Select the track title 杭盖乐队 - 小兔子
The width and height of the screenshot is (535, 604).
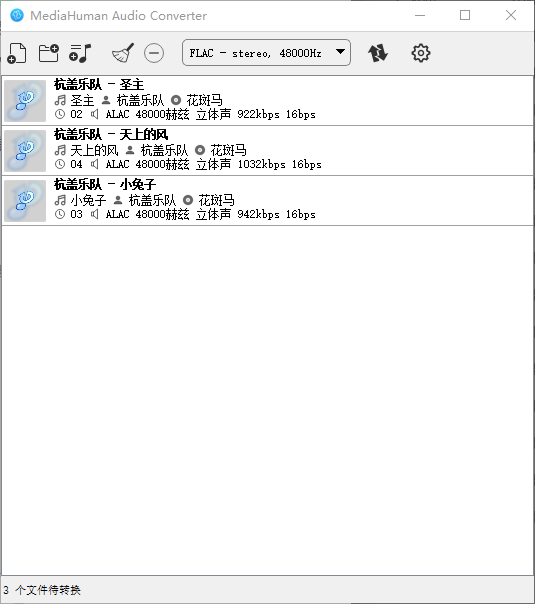tap(105, 185)
